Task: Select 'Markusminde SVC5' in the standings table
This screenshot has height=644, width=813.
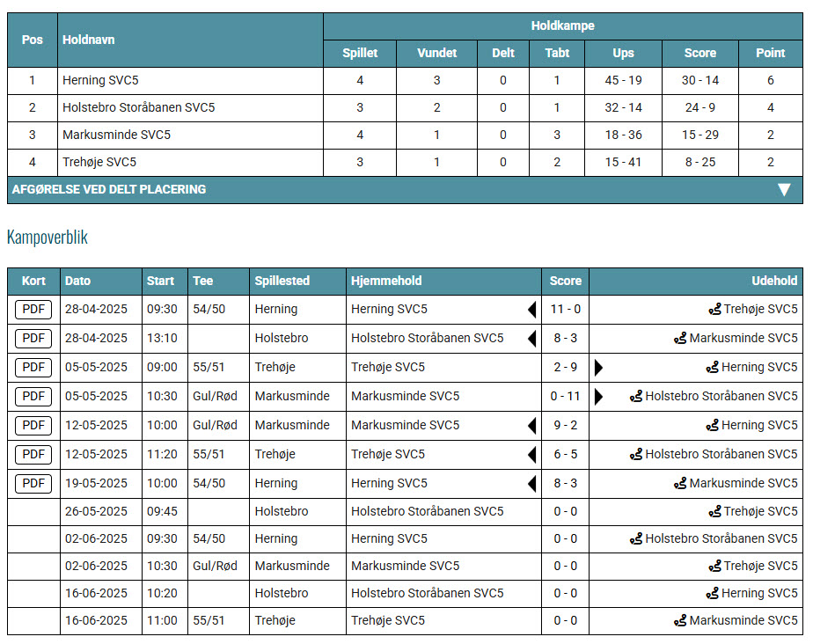Action: (117, 135)
